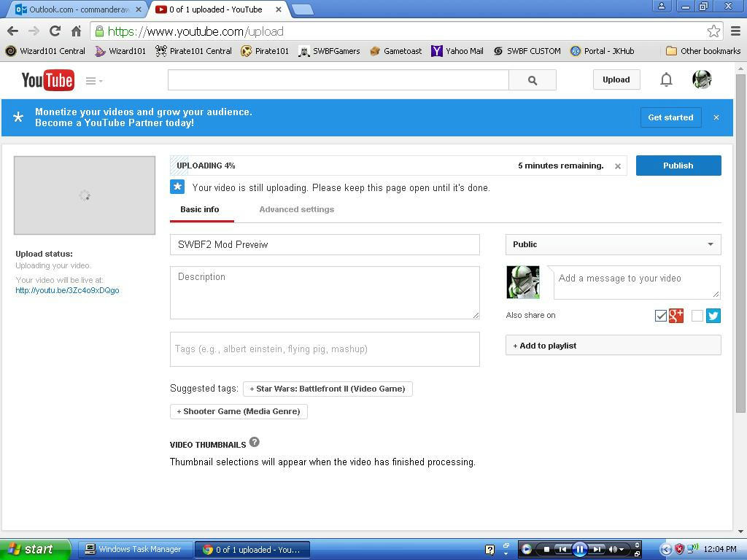
Task: Click the wireless network tray icon
Action: [693, 549]
